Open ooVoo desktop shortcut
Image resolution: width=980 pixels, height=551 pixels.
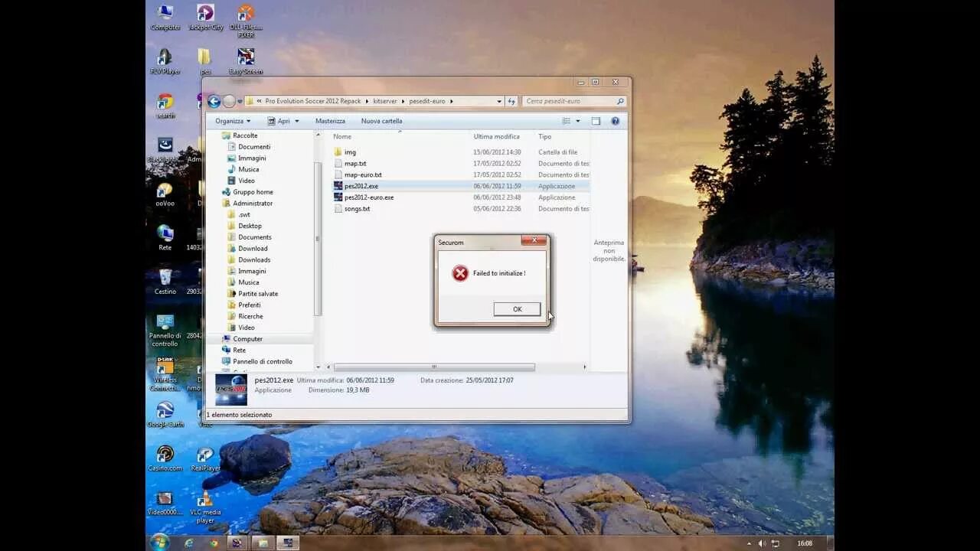pyautogui.click(x=165, y=194)
